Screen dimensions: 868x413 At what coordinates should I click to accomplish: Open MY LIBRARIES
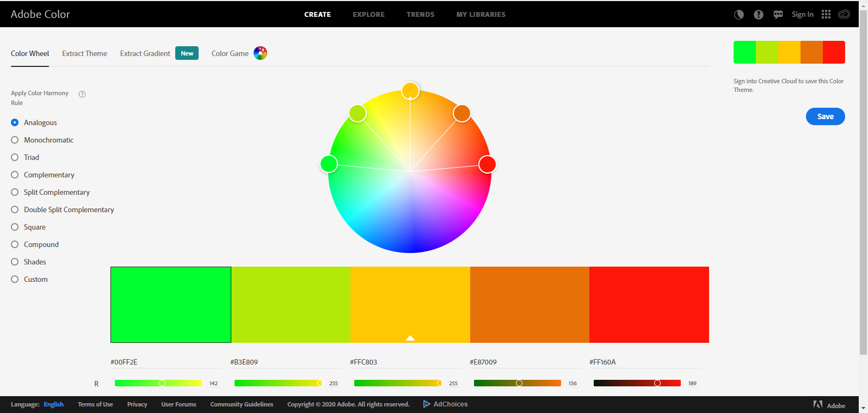click(x=481, y=15)
